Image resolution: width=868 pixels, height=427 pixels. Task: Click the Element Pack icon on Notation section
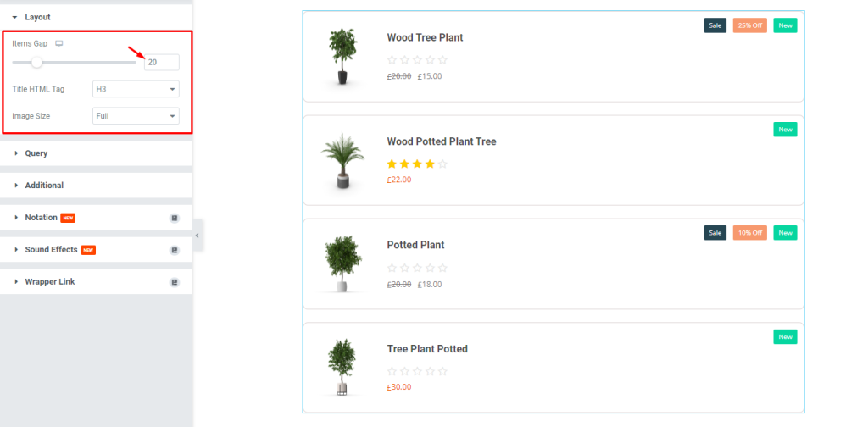(175, 218)
